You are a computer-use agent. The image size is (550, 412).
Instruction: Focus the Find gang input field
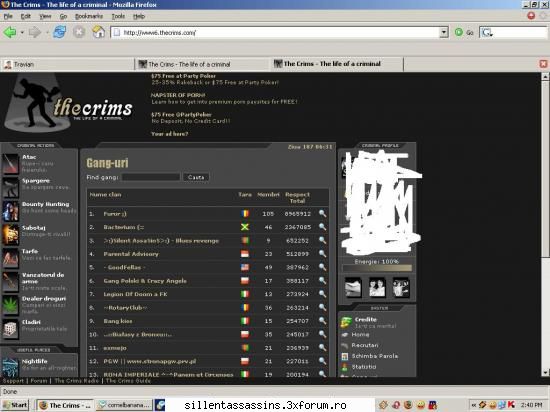[x=151, y=177]
